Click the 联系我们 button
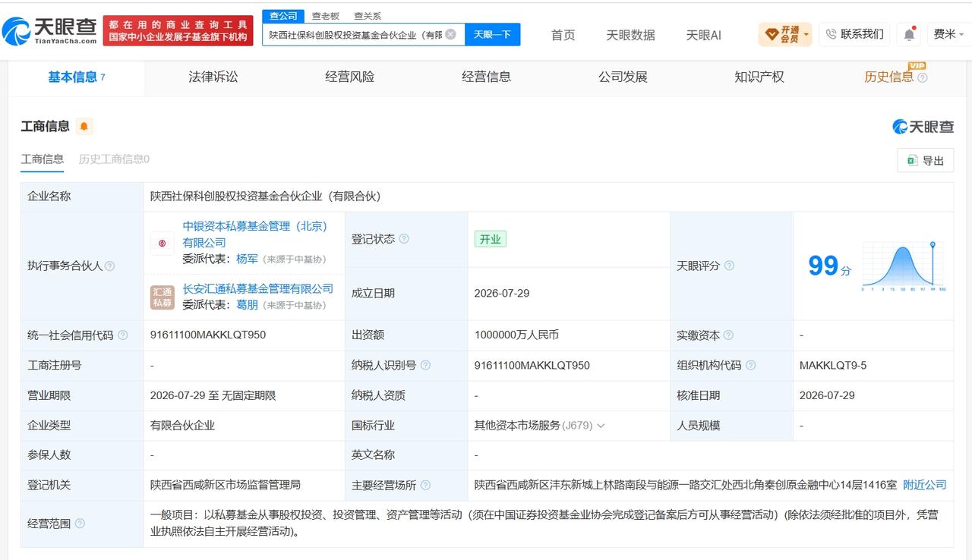The height and width of the screenshot is (560, 972). (854, 34)
